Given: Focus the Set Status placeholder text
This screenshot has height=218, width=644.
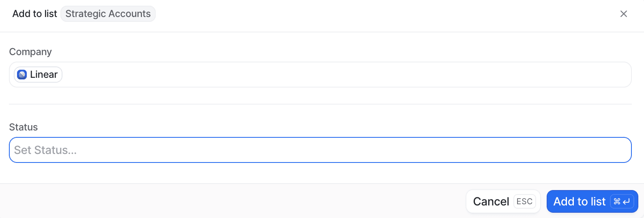Looking at the screenshot, I should coord(45,150).
